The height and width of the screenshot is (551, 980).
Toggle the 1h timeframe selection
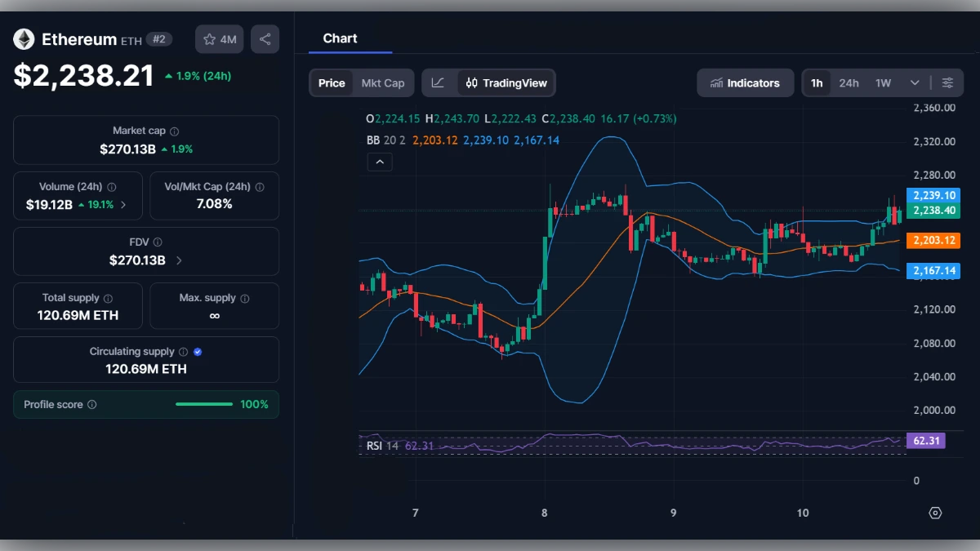(x=817, y=82)
